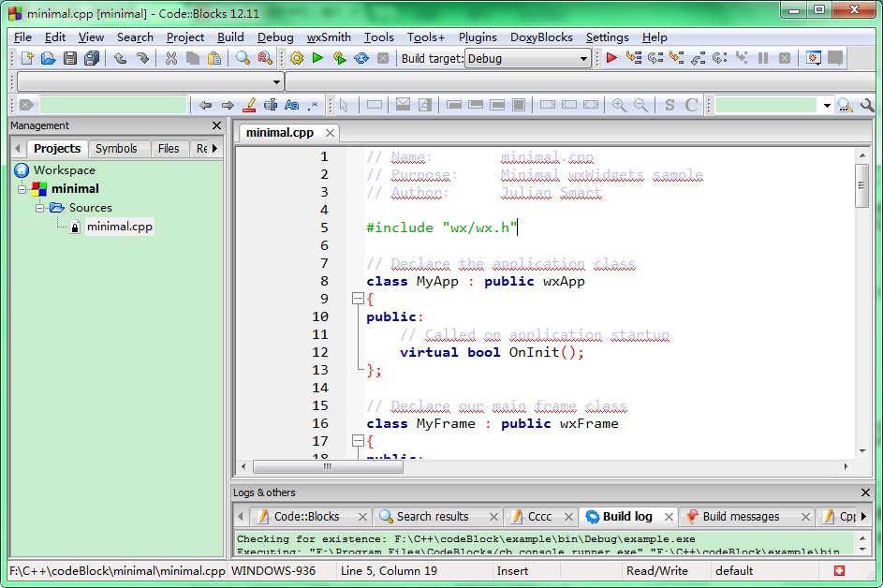This screenshot has height=588, width=883.
Task: Click the editor horizontal scrollbar thumb
Action: (328, 466)
